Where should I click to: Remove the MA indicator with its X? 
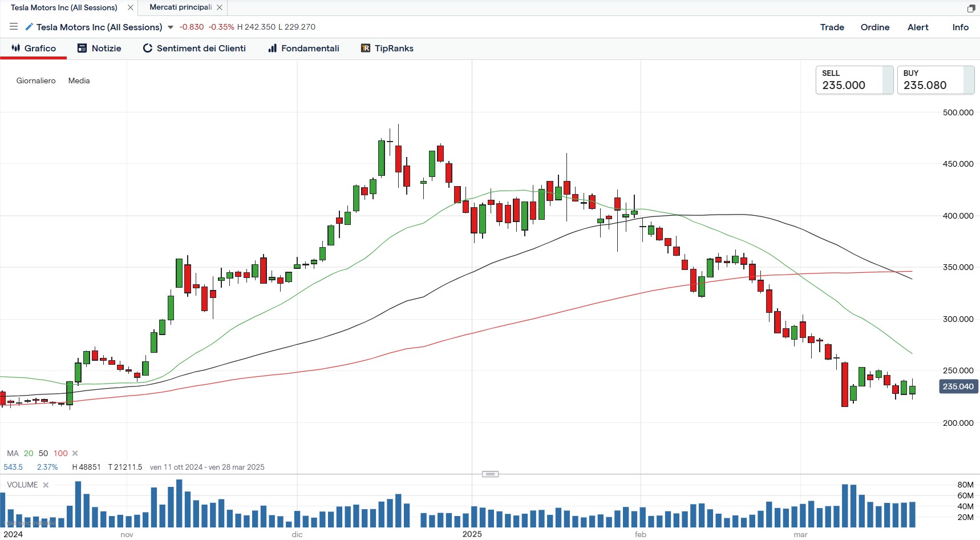tap(75, 453)
